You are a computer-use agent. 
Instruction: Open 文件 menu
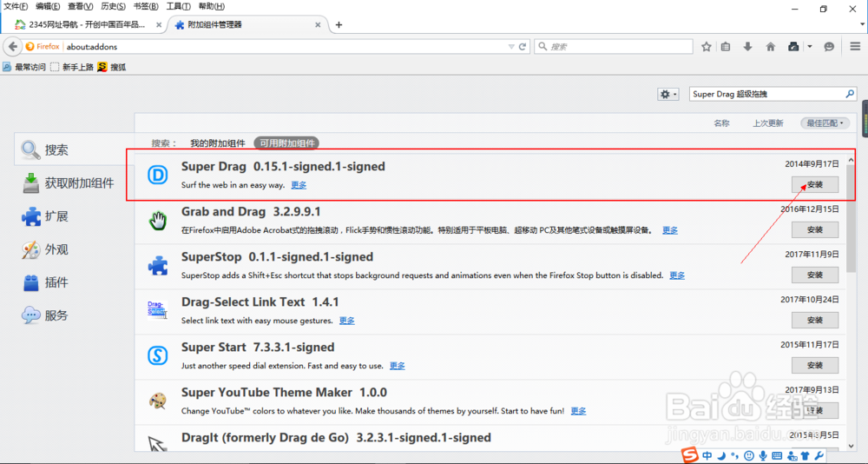click(x=16, y=6)
